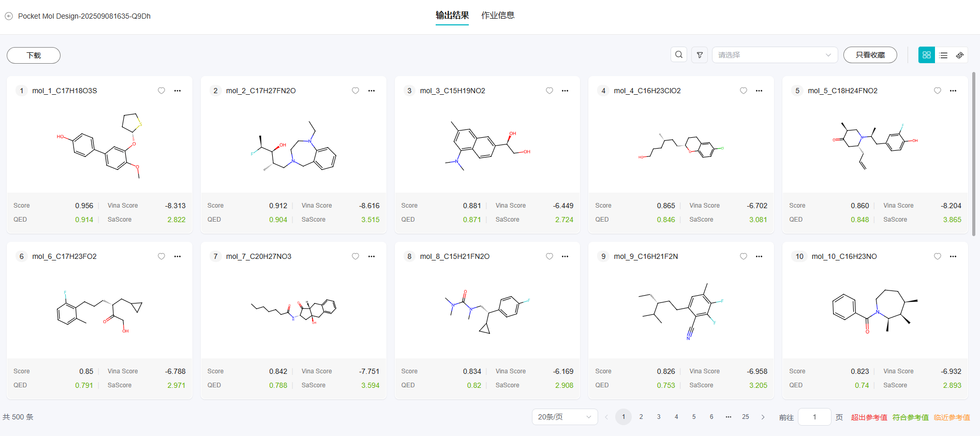Open more options for mol_6_C17H23FO2

[177, 256]
